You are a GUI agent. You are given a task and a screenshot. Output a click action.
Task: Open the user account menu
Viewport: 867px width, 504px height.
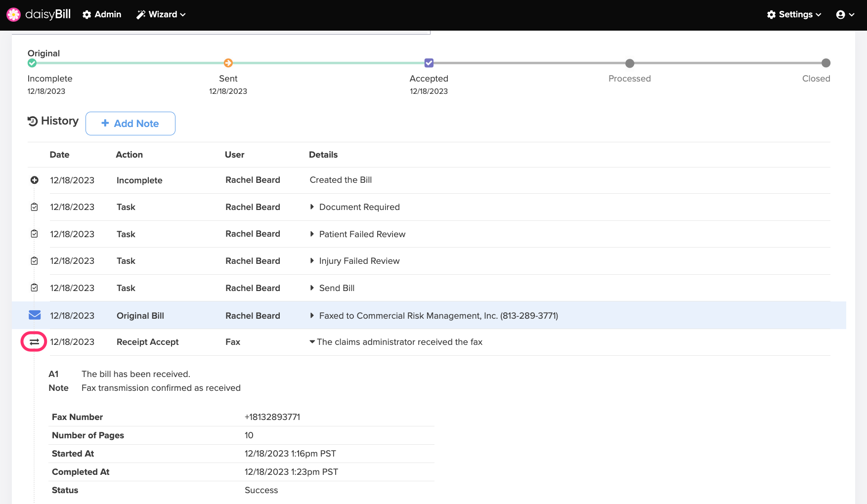tap(845, 15)
